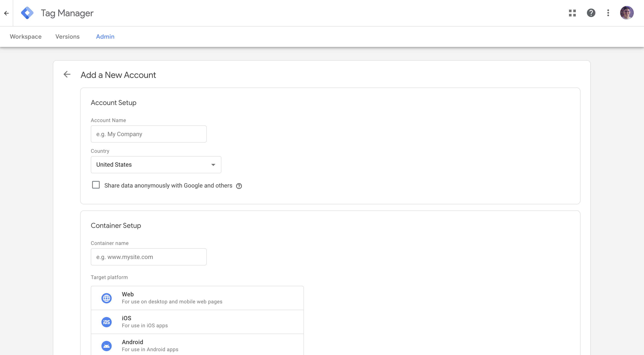644x355 pixels.
Task: Click the Container Setup heading
Action: coord(116,226)
